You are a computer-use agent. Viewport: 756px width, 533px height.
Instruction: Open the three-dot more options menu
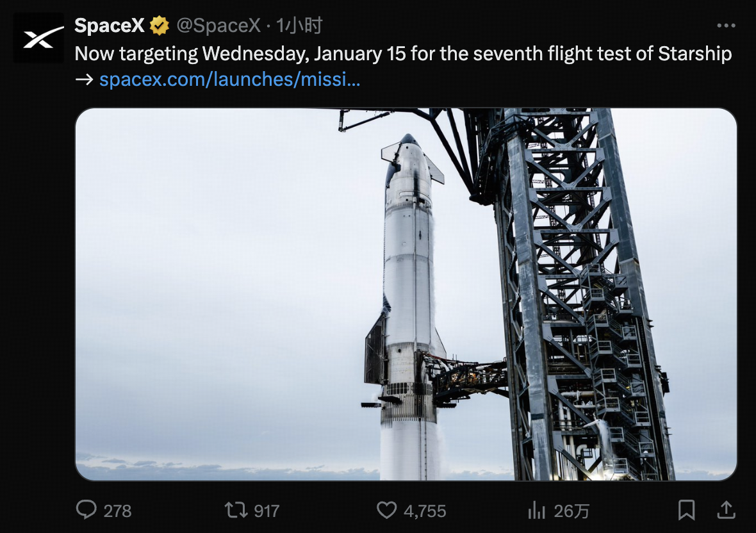pos(726,24)
